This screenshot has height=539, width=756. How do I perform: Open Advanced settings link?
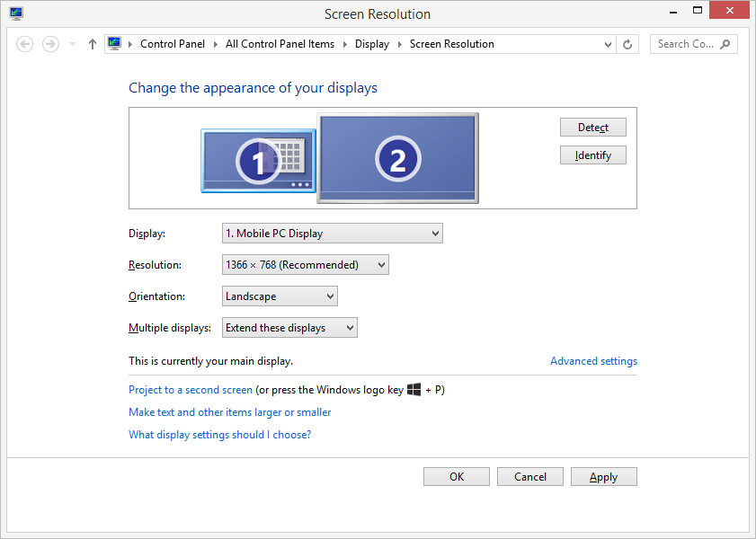click(593, 360)
